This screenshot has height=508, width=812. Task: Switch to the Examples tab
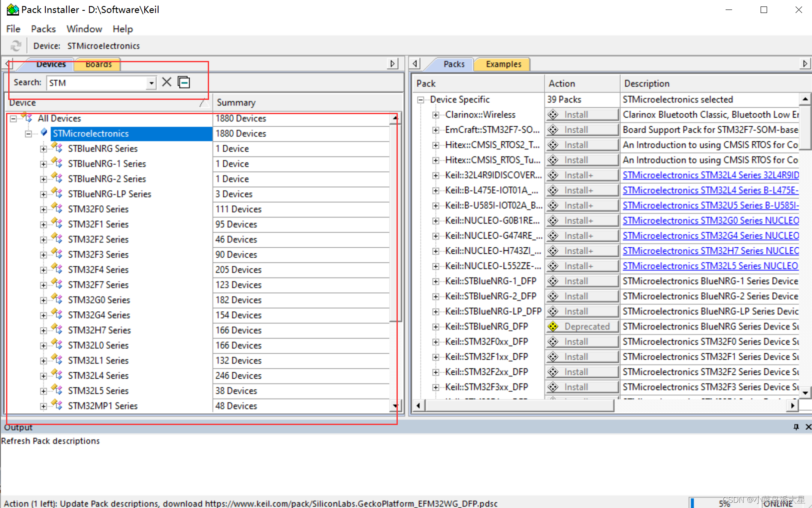[503, 64]
